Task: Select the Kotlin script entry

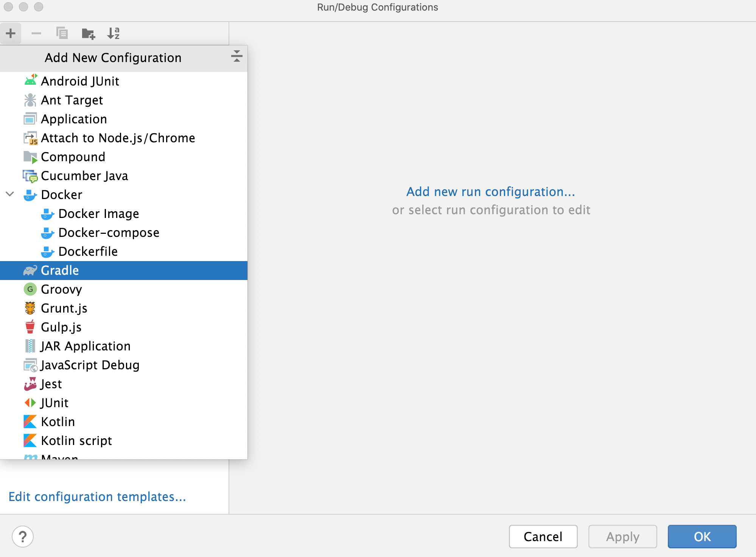Action: (76, 440)
